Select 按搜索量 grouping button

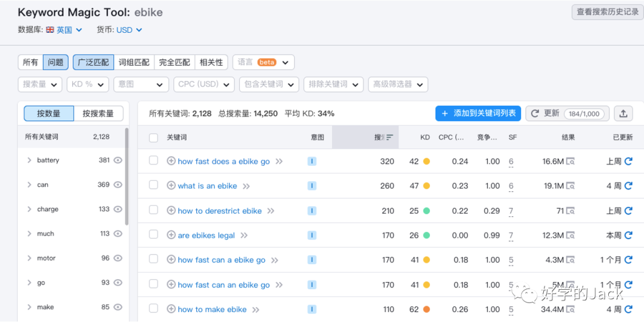tap(98, 113)
